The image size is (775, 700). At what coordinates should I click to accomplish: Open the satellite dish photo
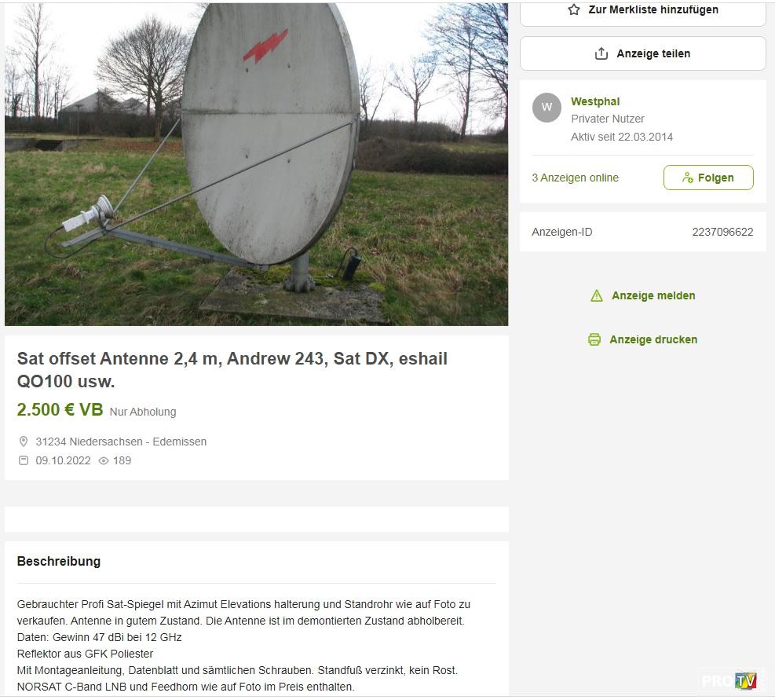tap(256, 164)
